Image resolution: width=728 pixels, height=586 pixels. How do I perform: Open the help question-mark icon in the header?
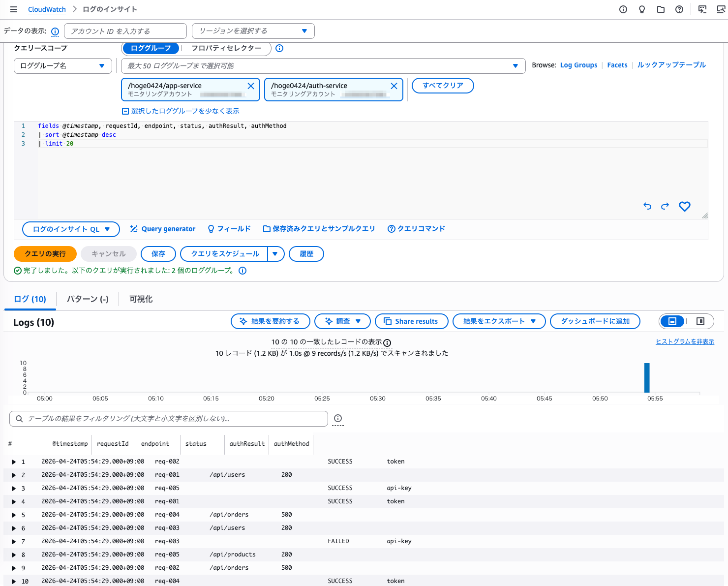coord(679,9)
